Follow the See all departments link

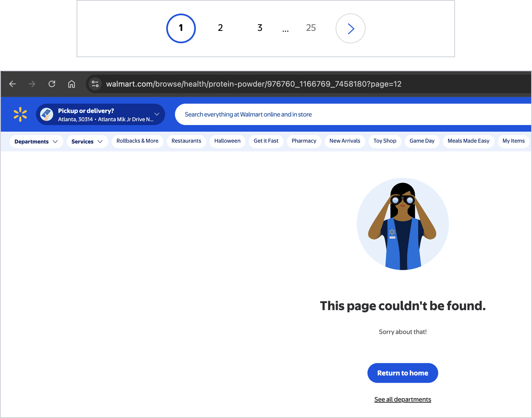403,399
